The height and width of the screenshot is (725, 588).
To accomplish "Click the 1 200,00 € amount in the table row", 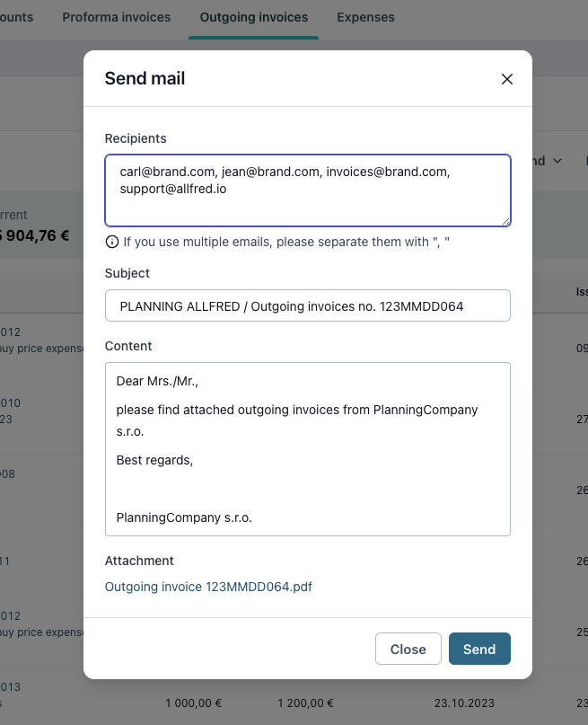I will coord(305,703).
